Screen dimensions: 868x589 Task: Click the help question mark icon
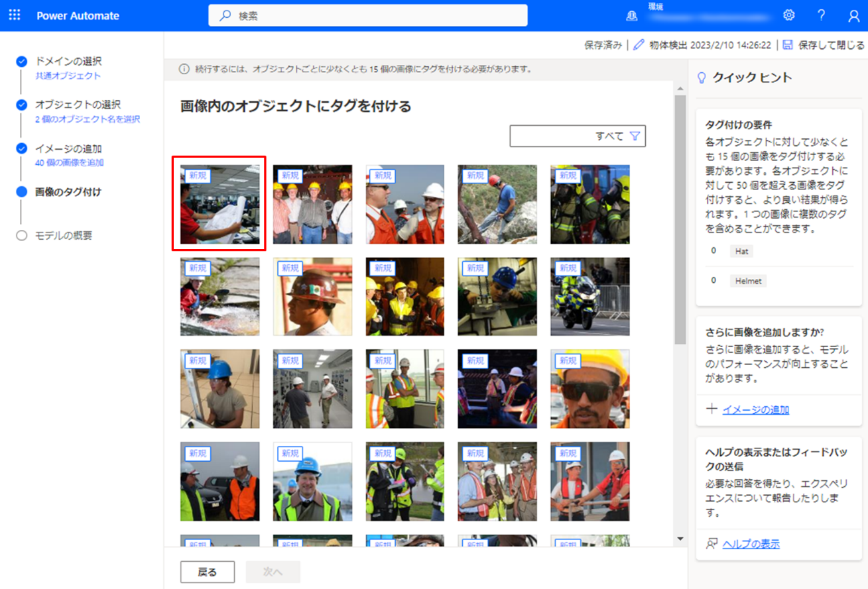point(821,15)
